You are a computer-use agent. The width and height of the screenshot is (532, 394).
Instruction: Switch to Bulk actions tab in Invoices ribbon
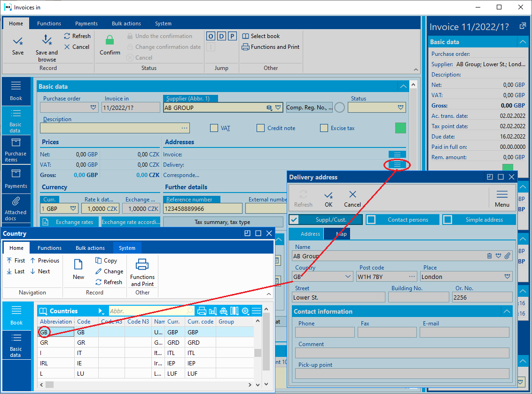[126, 23]
